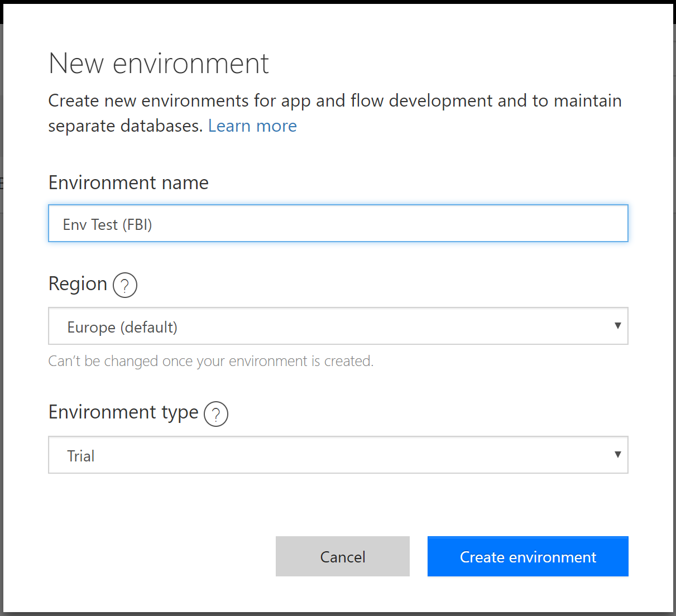The image size is (676, 616).
Task: Click the "New environment" dialog heading
Action: tap(159, 64)
